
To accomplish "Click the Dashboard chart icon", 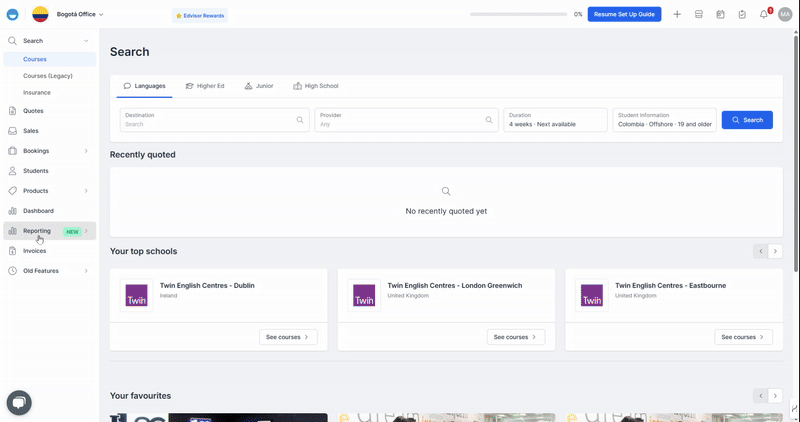I will [x=12, y=211].
